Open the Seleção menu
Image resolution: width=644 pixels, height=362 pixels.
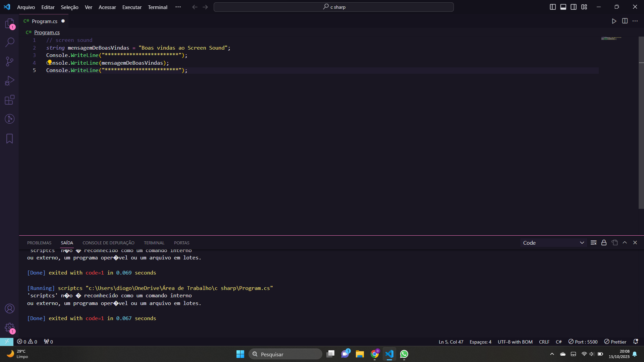(x=69, y=7)
